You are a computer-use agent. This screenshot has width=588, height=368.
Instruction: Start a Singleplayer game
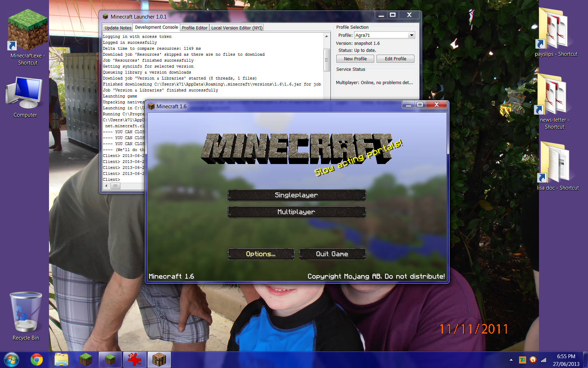pyautogui.click(x=296, y=195)
